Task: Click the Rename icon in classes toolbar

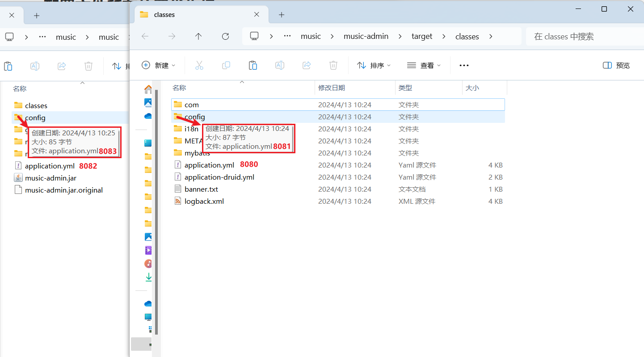Action: pos(280,65)
